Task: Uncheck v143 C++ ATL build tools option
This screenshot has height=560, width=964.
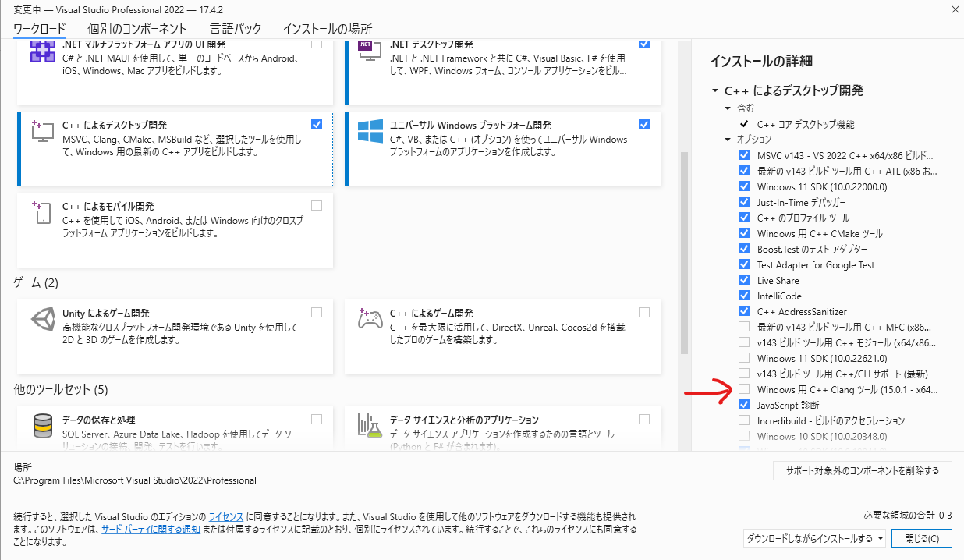Action: [744, 171]
